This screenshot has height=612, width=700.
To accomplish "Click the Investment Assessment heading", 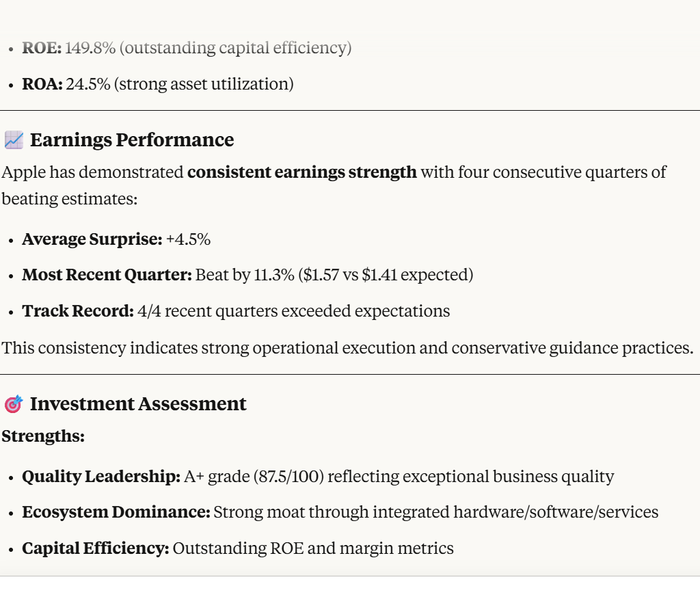I will click(138, 404).
